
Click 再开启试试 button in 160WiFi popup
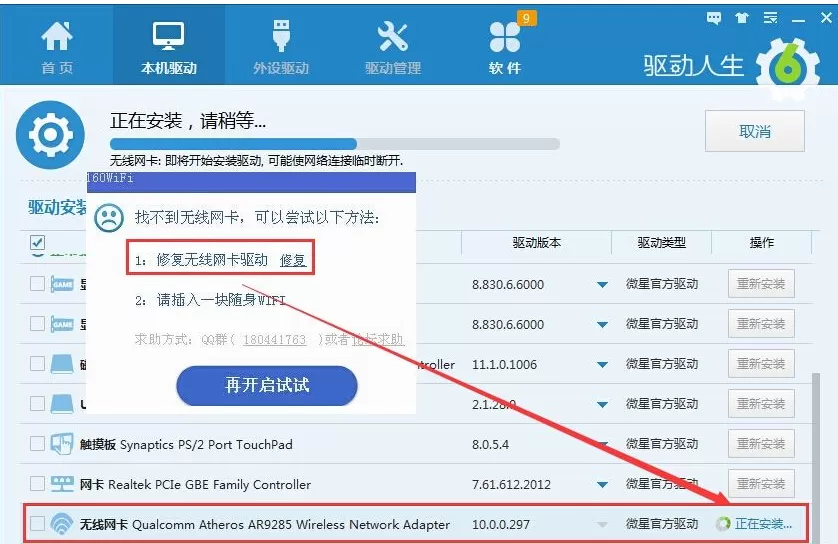pos(267,385)
